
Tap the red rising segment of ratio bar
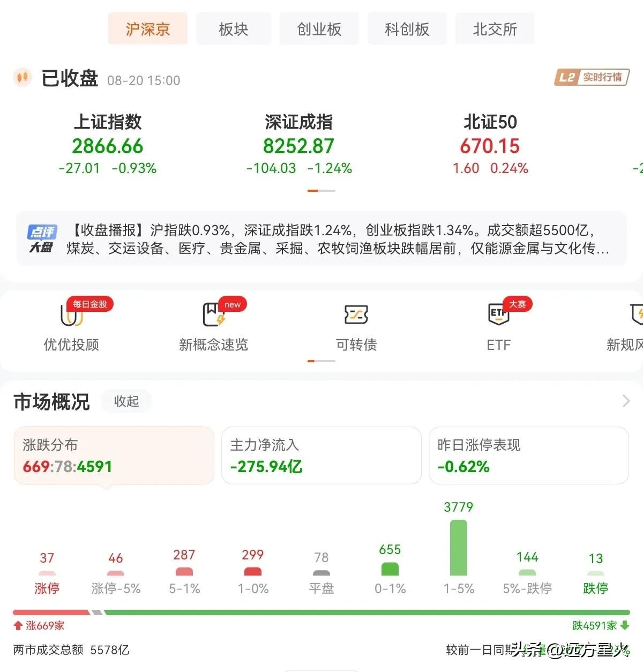(x=51, y=612)
